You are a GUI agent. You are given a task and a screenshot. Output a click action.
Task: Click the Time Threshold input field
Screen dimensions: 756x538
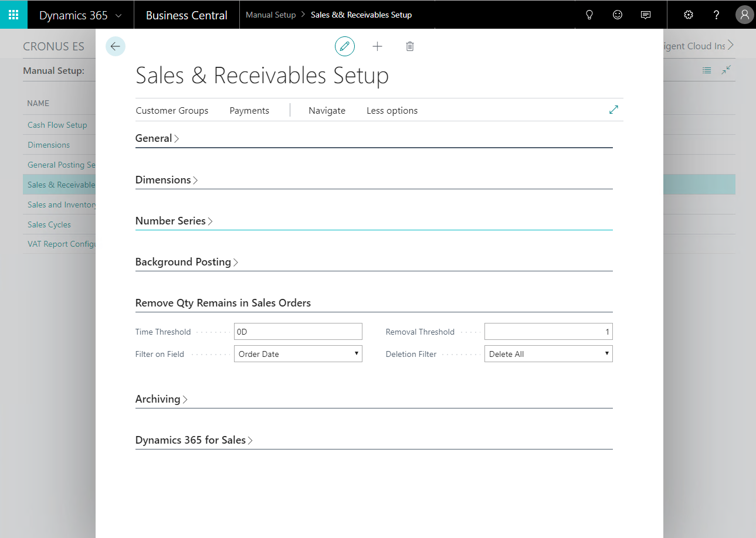[298, 332]
